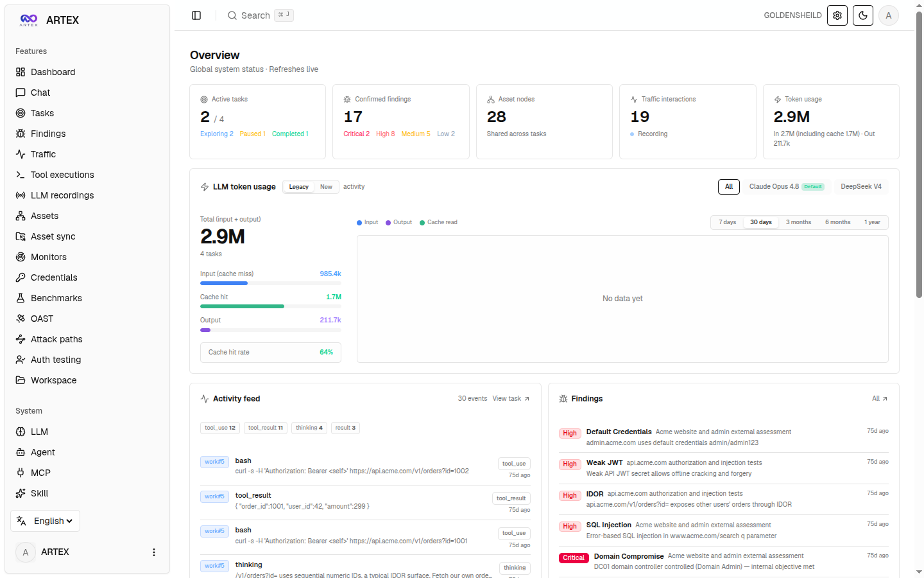Open the English language dropdown

45,521
